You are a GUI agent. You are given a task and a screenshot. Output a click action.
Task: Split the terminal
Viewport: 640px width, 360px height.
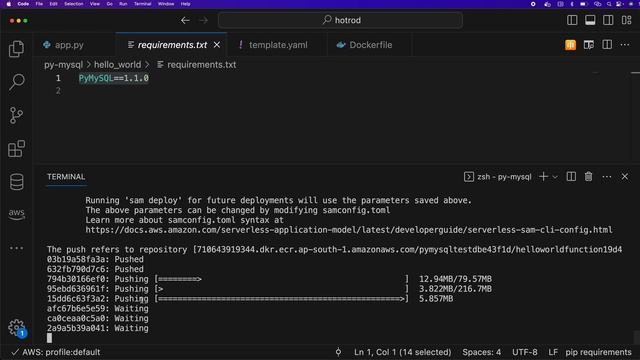tap(571, 177)
